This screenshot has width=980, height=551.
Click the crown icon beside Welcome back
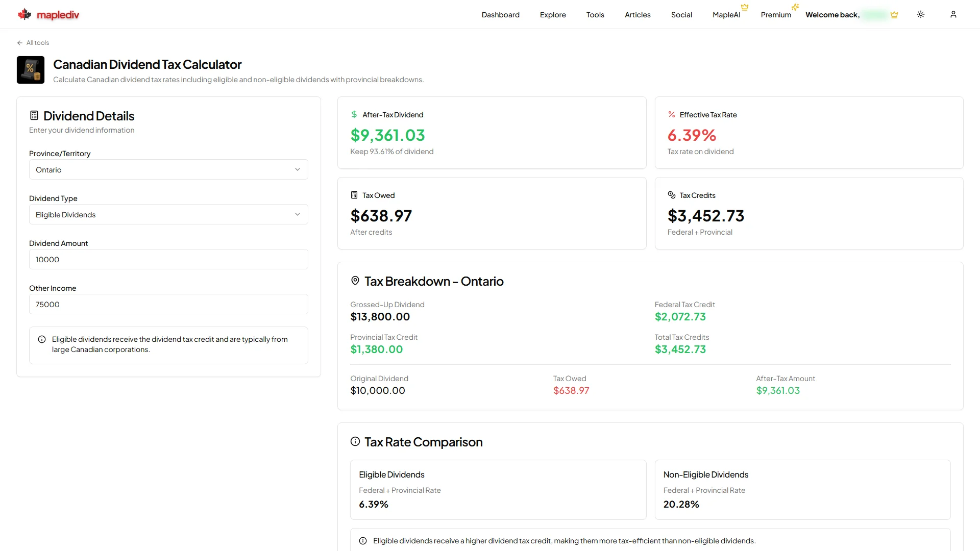click(894, 15)
